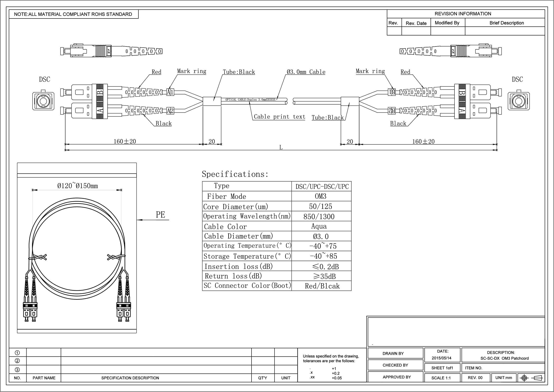Click the ≤0.2dB insertion loss value

(x=325, y=267)
